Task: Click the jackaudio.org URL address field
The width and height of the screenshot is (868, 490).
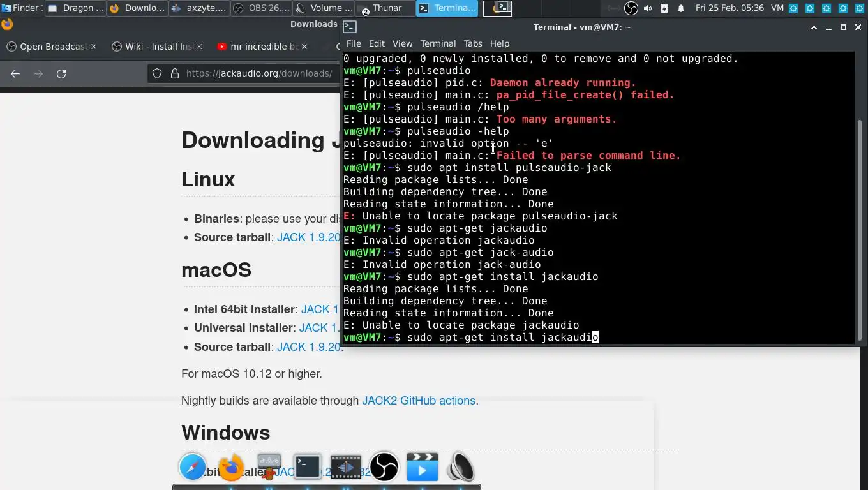Action: pos(258,73)
